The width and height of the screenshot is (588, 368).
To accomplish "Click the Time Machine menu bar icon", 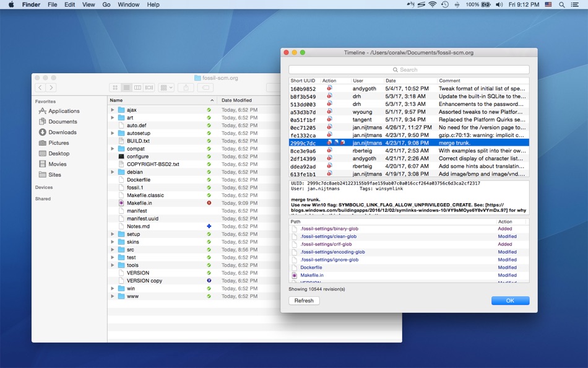I will pos(444,4).
